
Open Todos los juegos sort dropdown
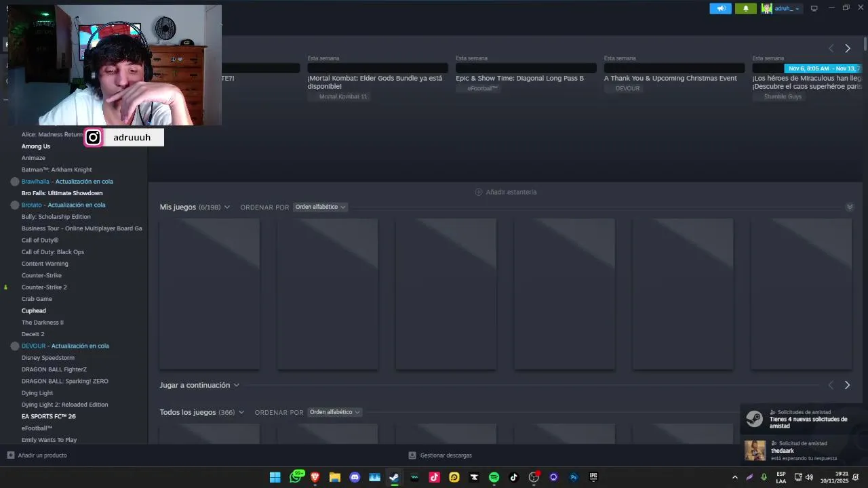point(334,412)
